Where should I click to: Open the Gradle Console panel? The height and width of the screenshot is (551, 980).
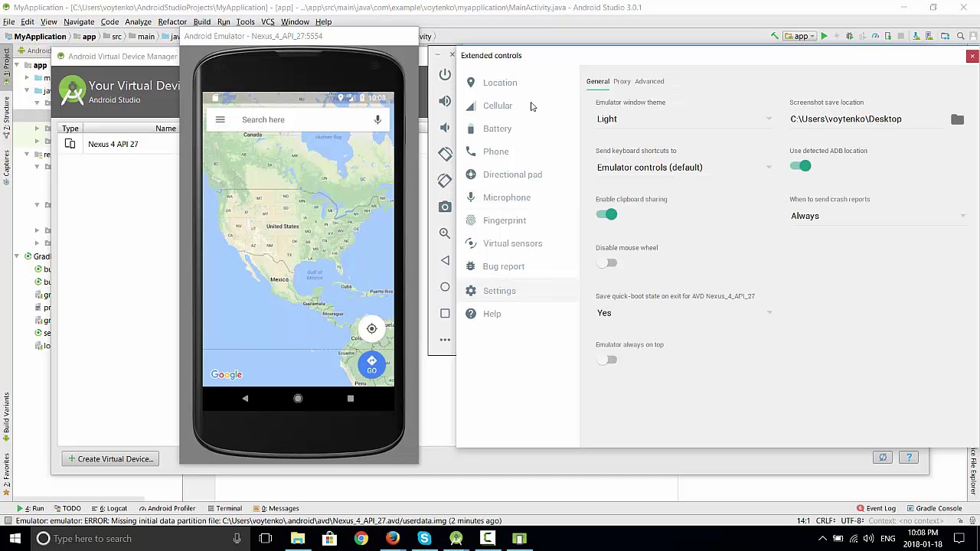pos(935,508)
